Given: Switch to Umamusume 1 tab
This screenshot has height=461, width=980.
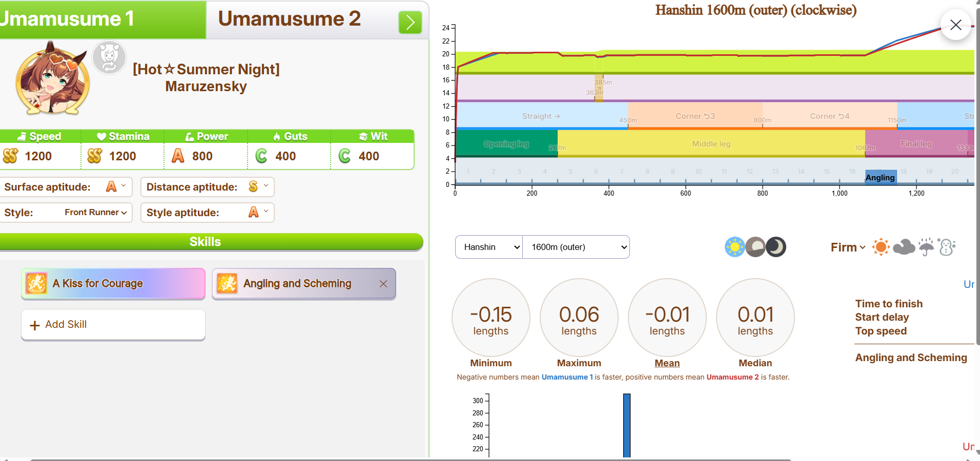Looking at the screenshot, I should tap(103, 19).
